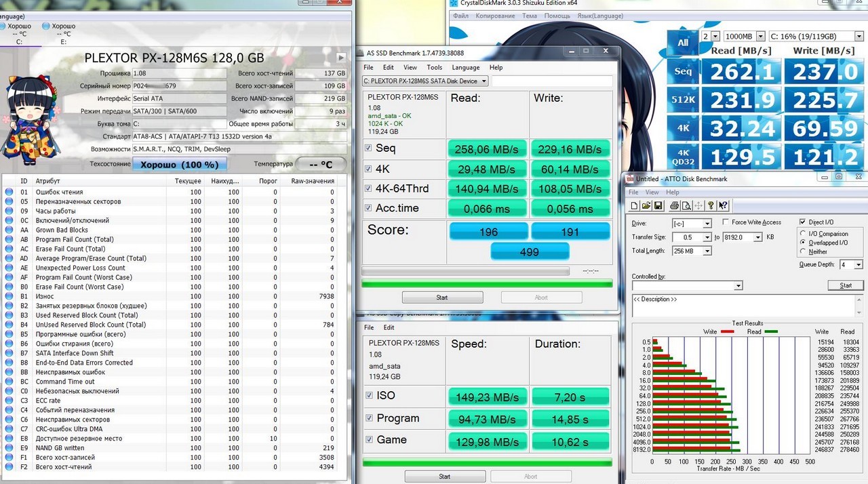Toggle the Acc.time checkbox in AS SSD
Image resolution: width=868 pixels, height=484 pixels.
pos(368,208)
